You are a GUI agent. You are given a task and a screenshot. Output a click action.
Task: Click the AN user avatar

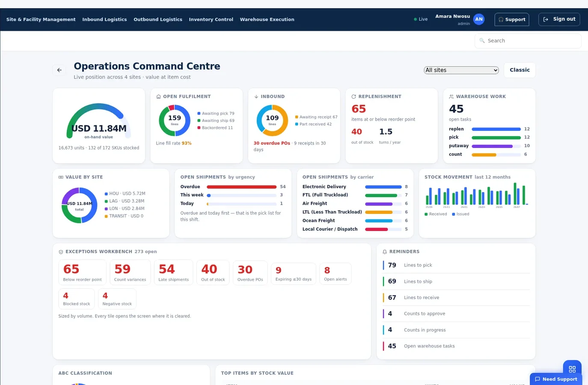coord(479,19)
